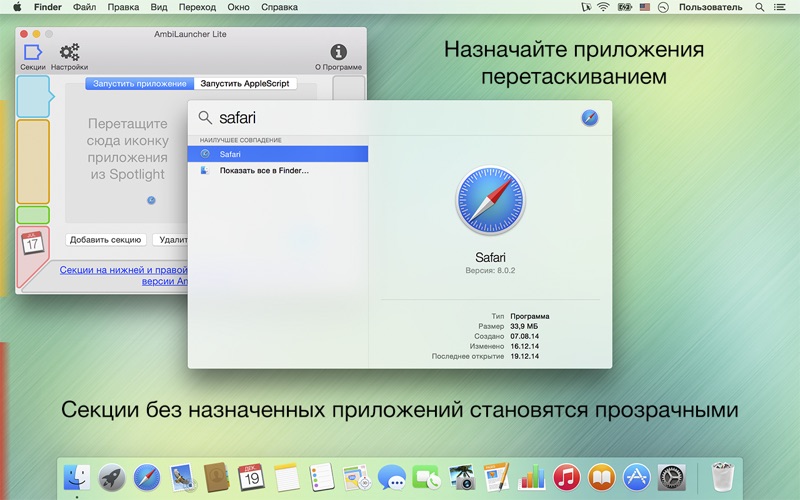Select the orange section on the left edge
The width and height of the screenshot is (800, 500).
pyautogui.click(x=33, y=162)
